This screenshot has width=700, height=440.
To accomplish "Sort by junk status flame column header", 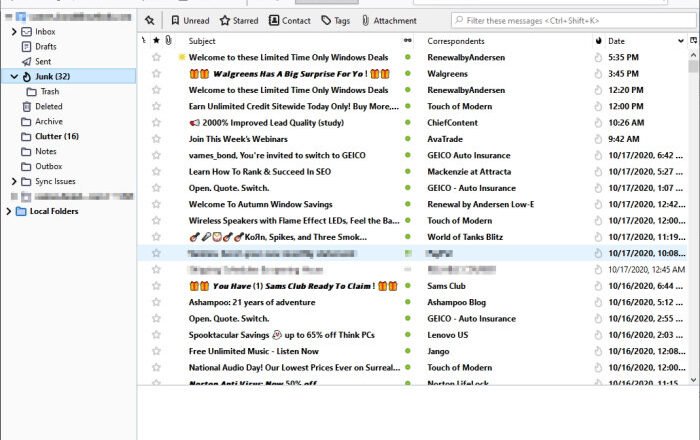I will [598, 41].
